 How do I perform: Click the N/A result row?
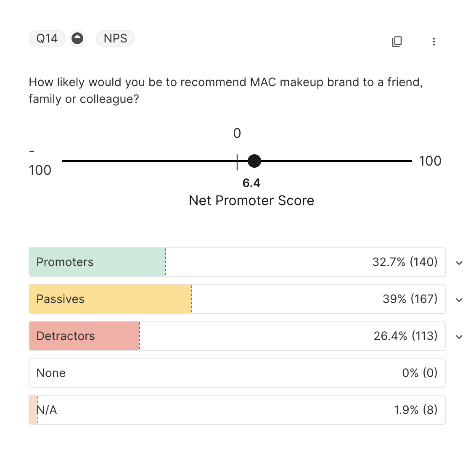click(x=237, y=410)
